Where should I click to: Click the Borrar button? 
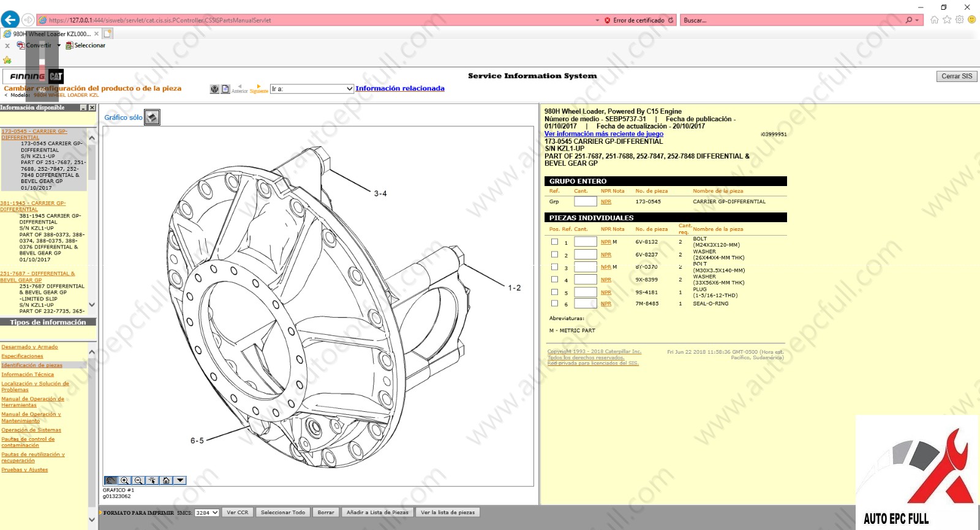(326, 513)
